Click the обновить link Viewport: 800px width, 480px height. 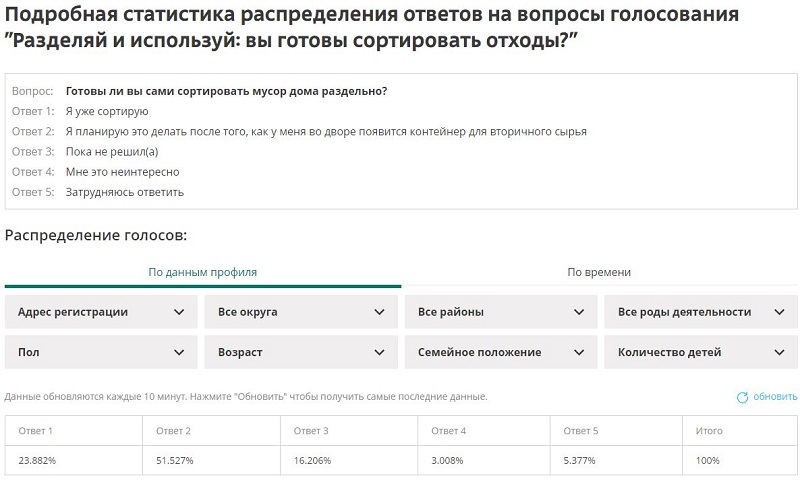774,397
